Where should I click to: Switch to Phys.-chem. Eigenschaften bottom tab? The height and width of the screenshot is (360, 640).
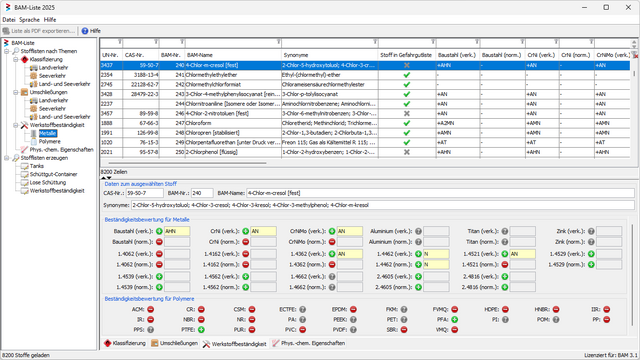309,343
